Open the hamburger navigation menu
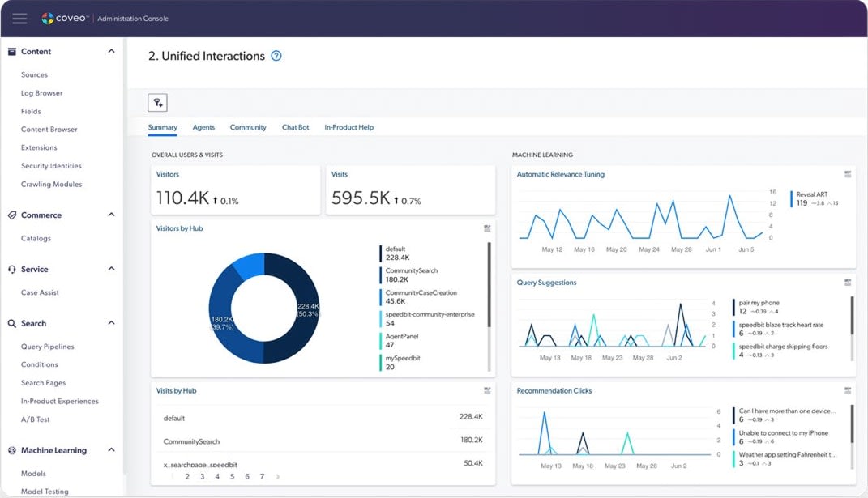868x498 pixels. pos(19,19)
